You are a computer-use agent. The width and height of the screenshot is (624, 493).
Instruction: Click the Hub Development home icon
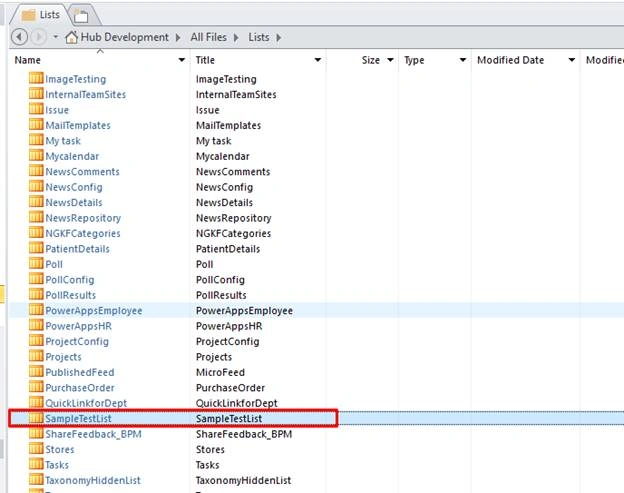pyautogui.click(x=71, y=37)
